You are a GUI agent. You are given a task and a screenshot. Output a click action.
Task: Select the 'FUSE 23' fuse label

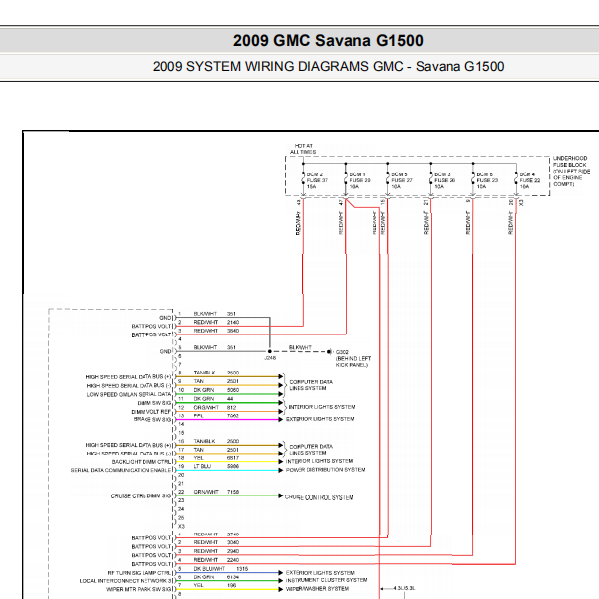tap(487, 180)
